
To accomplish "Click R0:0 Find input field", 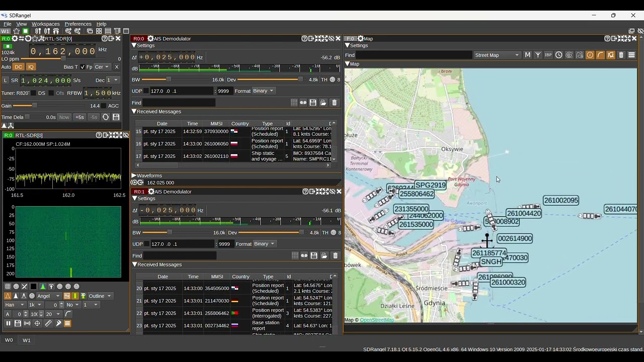I will [x=180, y=103].
